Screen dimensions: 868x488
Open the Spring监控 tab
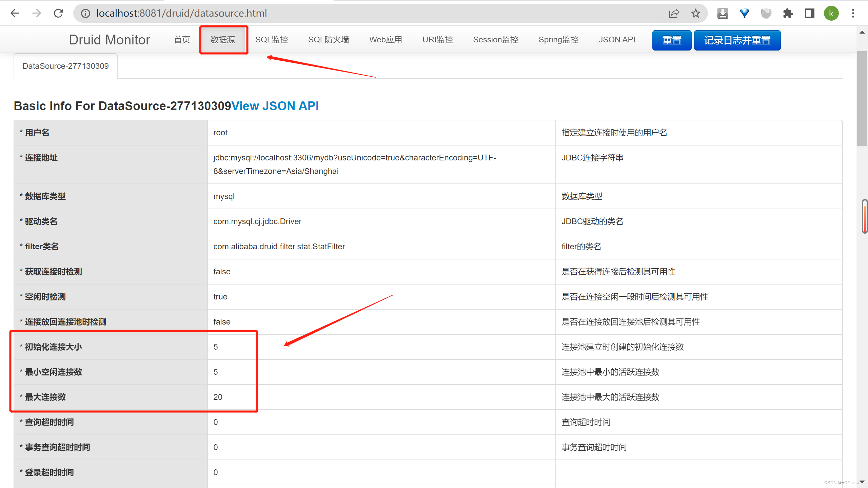559,40
